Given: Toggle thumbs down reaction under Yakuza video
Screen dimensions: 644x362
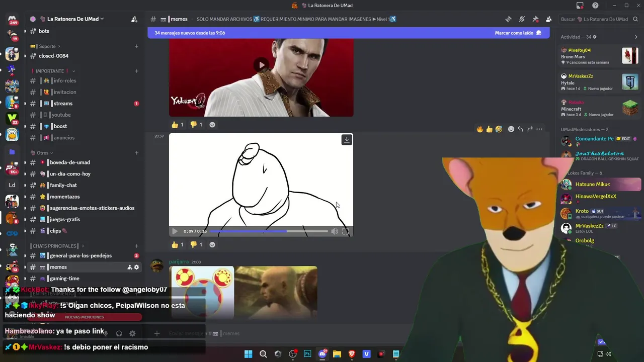Looking at the screenshot, I should point(196,125).
